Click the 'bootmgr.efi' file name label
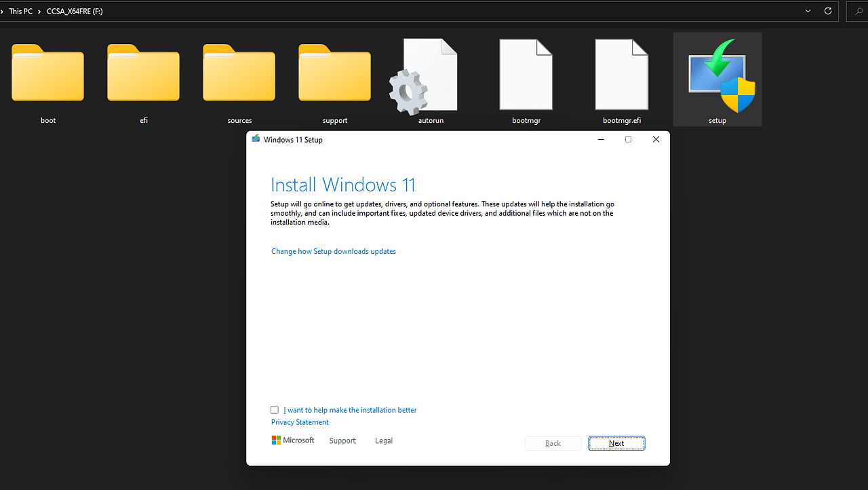The height and width of the screenshot is (490, 868). click(622, 121)
